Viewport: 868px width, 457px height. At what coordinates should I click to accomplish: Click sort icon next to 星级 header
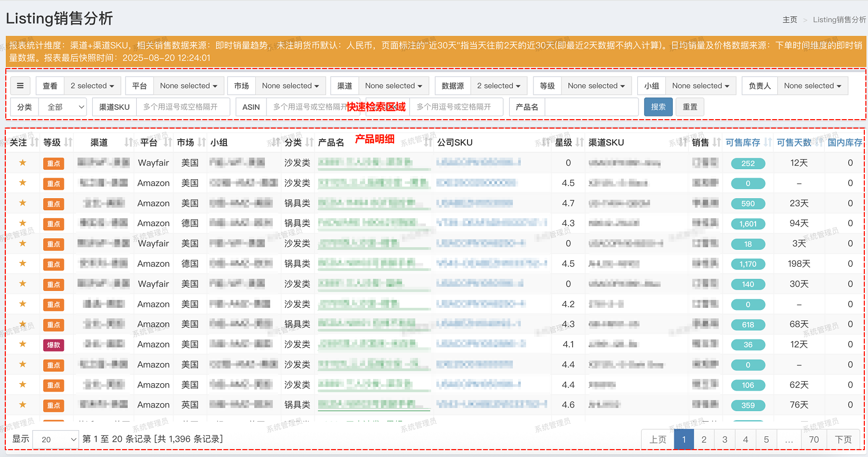coord(580,142)
